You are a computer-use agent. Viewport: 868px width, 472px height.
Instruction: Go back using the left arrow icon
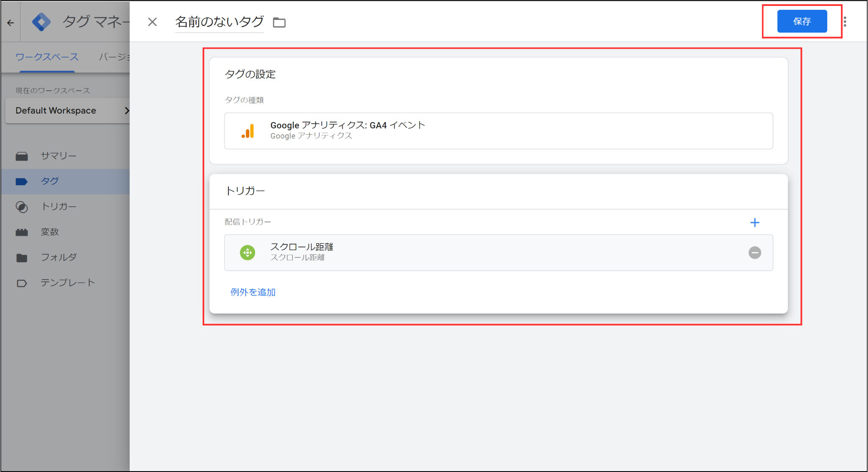point(11,22)
